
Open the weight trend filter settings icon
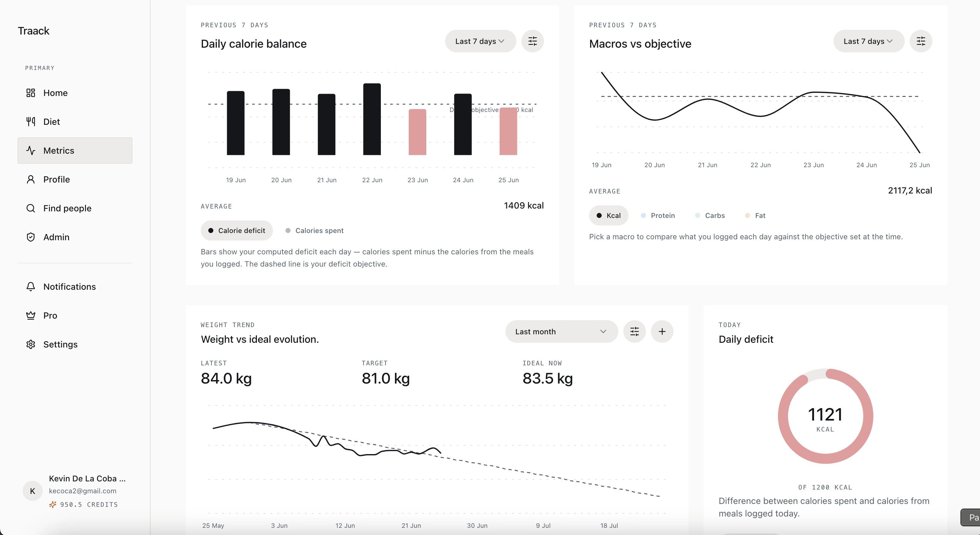coord(634,331)
